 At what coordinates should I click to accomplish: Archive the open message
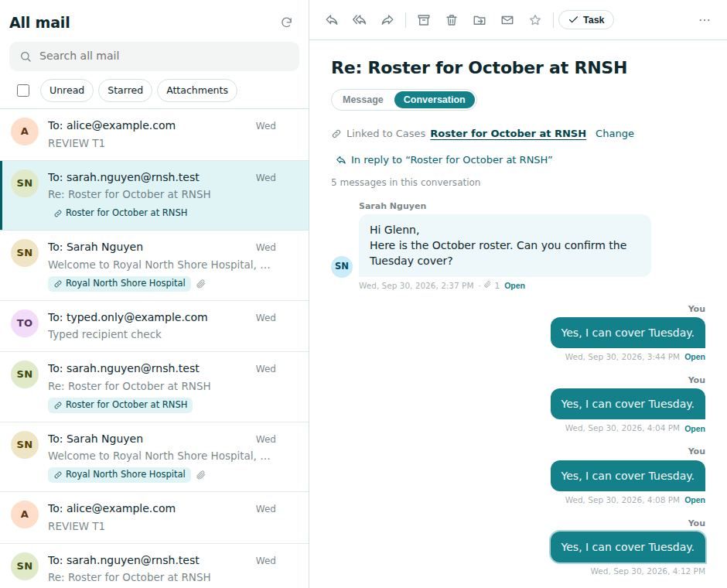[x=424, y=20]
